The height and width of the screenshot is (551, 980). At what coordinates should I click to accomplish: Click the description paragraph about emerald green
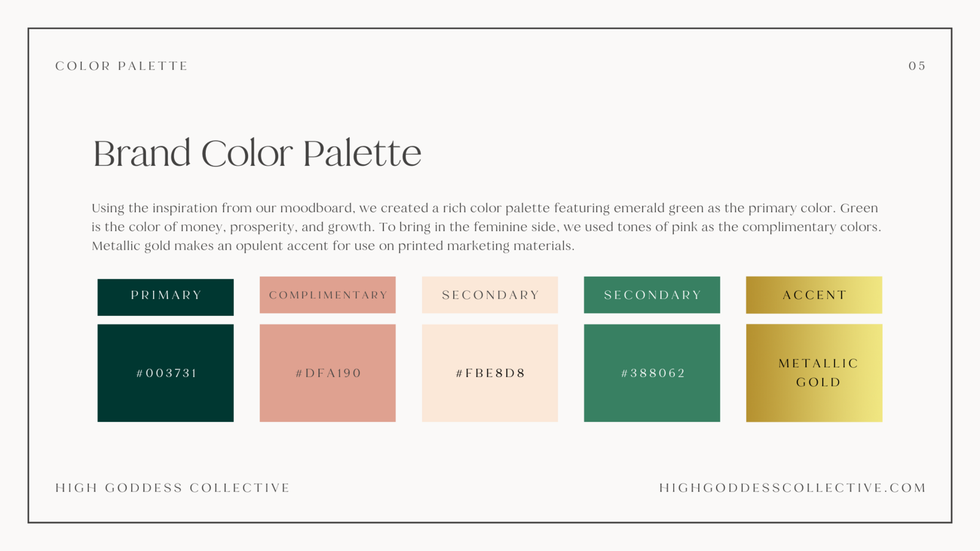point(486,227)
